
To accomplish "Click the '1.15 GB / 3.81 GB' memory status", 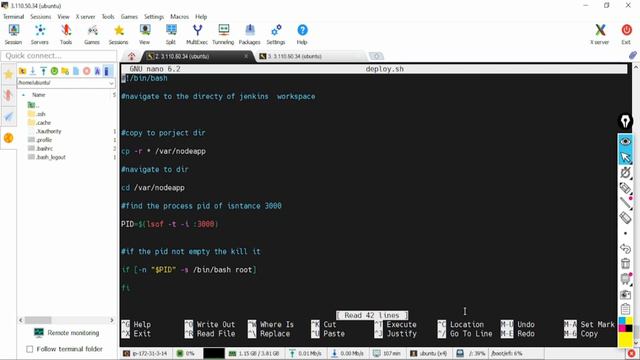I will 254,353.
